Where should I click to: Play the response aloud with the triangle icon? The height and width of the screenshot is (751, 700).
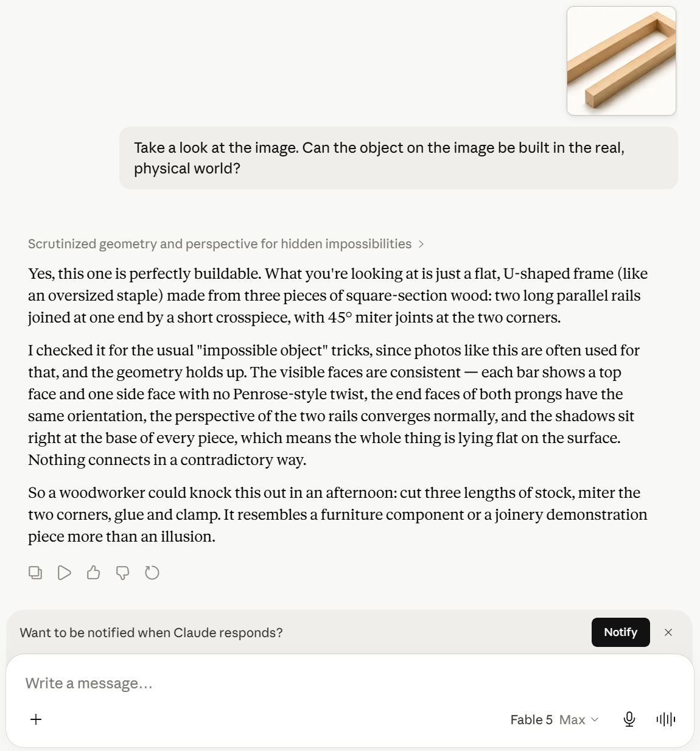click(x=65, y=573)
